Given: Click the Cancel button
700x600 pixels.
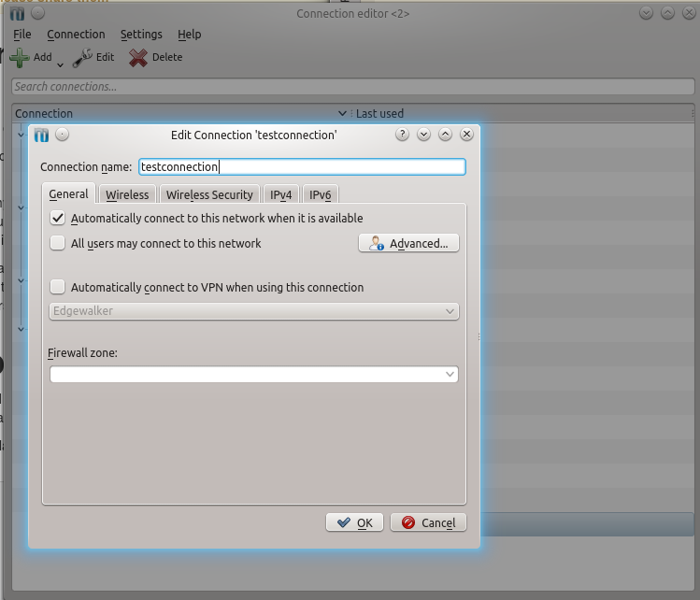Looking at the screenshot, I should (x=428, y=522).
